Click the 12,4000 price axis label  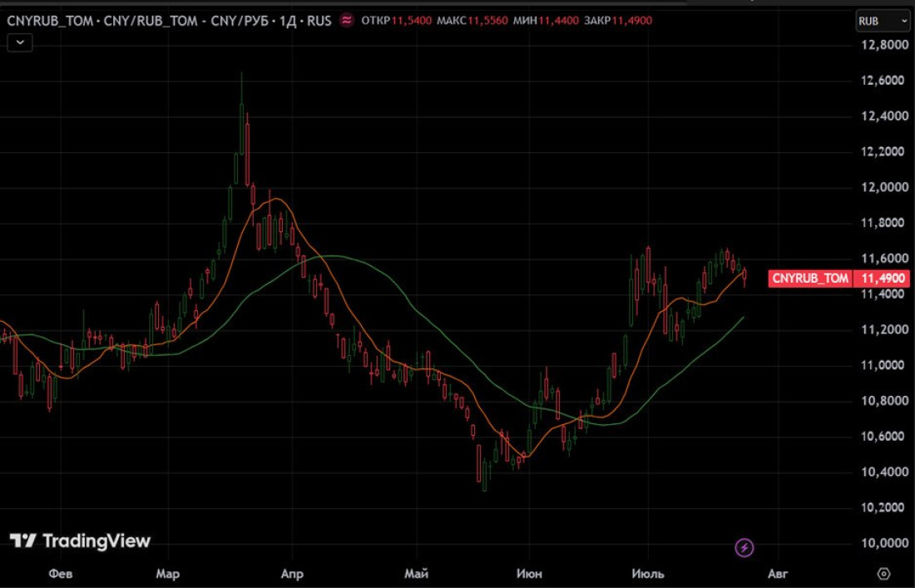[885, 116]
